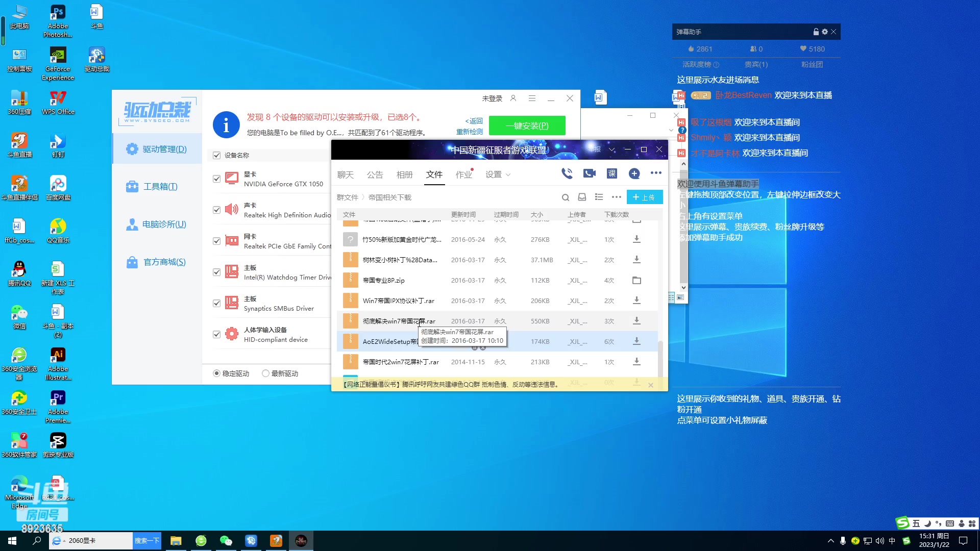Click the group file list scrollbar
Viewport: 980px width, 551px height.
coord(660,358)
